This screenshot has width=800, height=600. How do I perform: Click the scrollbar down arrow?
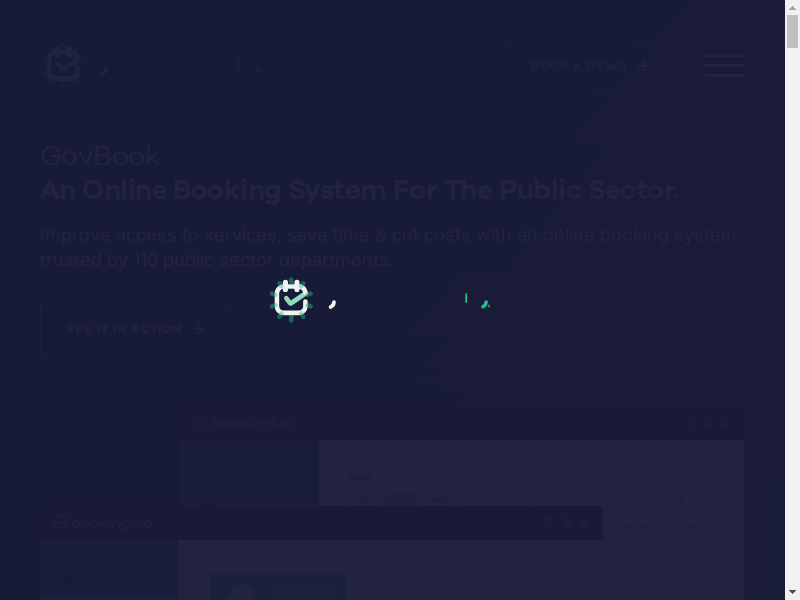pos(792,592)
